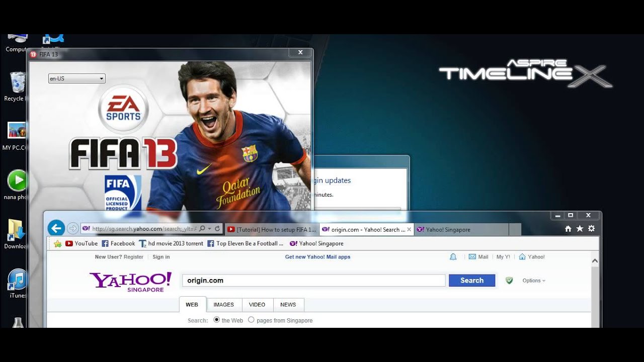Open Get new Yahoo! Mail apps link
The image size is (644, 362).
(317, 257)
